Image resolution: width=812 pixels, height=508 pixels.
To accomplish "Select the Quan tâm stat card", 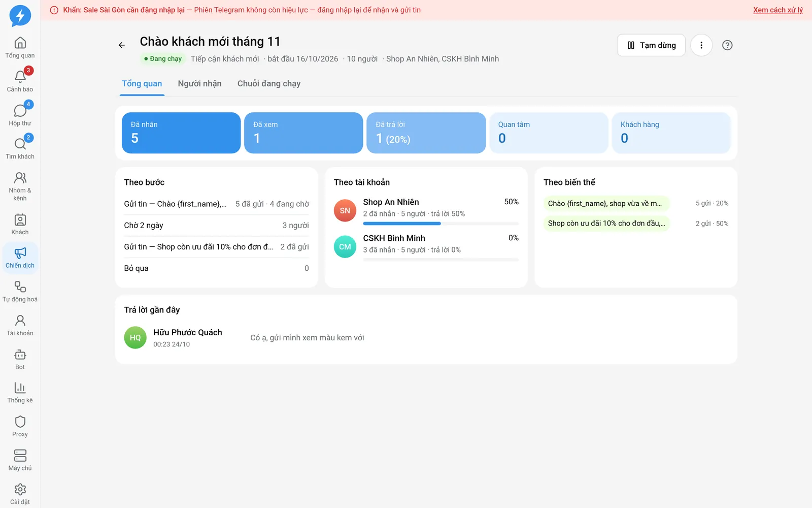I will (x=549, y=133).
